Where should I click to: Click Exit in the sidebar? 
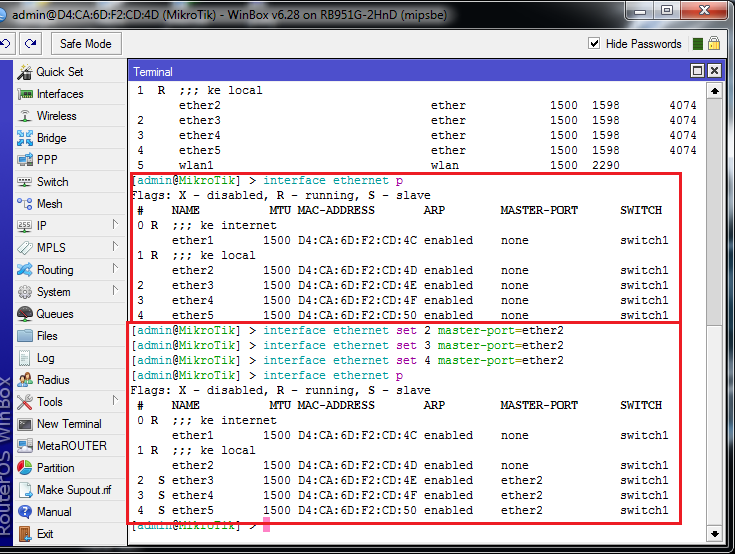click(70, 534)
